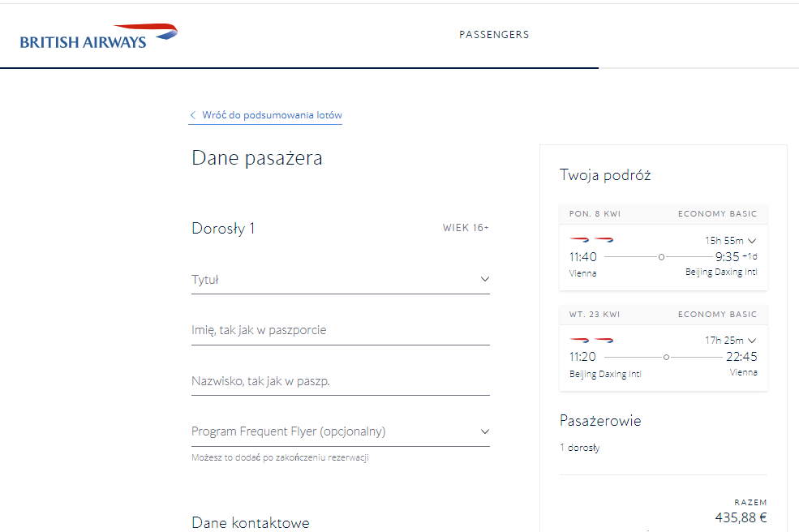
Task: Click the Twoja podróż heading
Action: pyautogui.click(x=605, y=175)
